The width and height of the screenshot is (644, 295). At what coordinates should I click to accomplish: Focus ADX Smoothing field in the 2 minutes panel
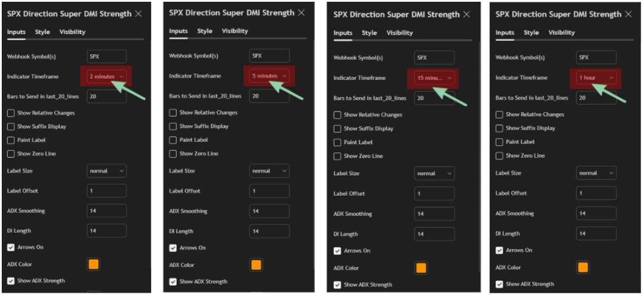click(106, 211)
